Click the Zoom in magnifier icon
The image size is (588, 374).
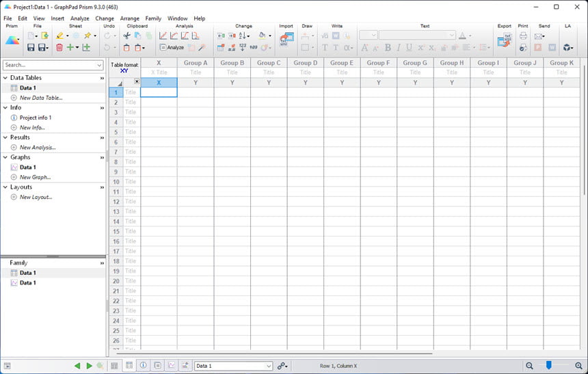(578, 365)
